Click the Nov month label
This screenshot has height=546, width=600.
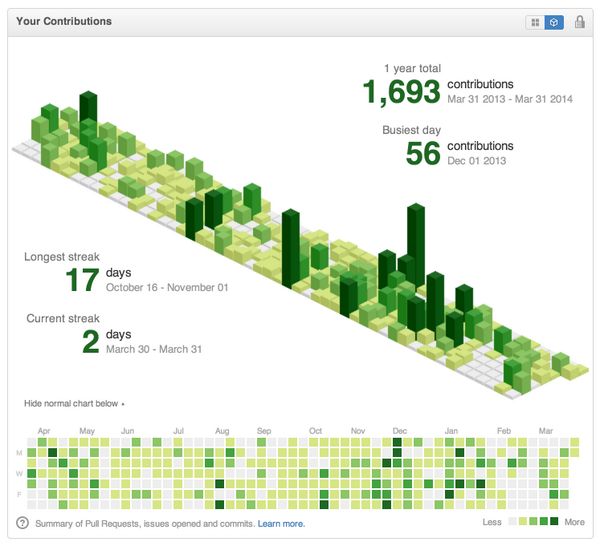pos(358,431)
